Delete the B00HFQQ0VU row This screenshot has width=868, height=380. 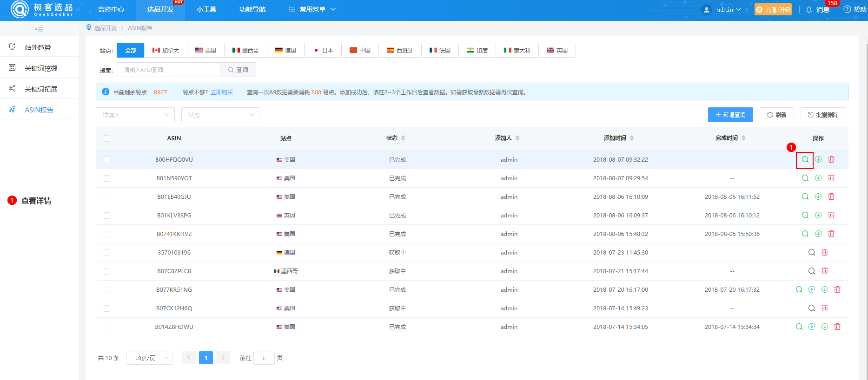click(831, 159)
